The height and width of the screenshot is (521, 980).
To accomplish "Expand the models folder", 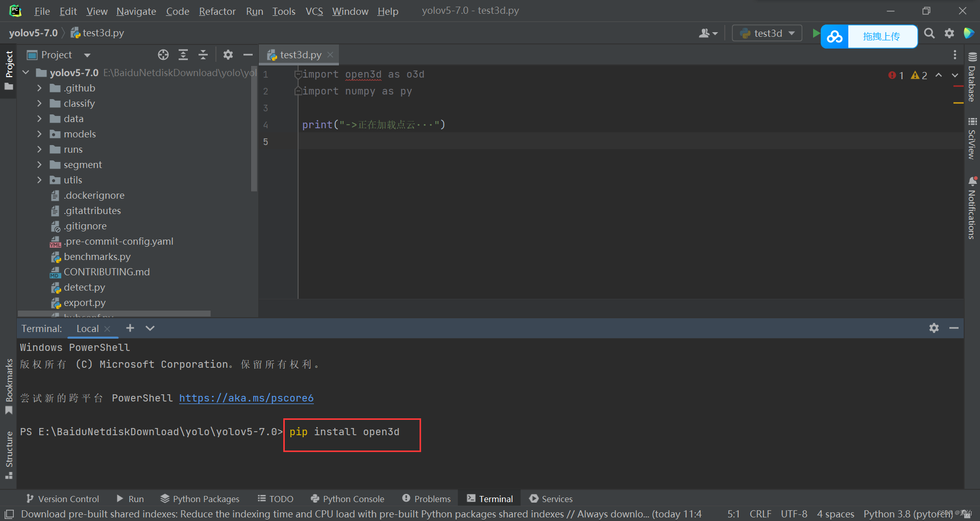I will point(39,134).
